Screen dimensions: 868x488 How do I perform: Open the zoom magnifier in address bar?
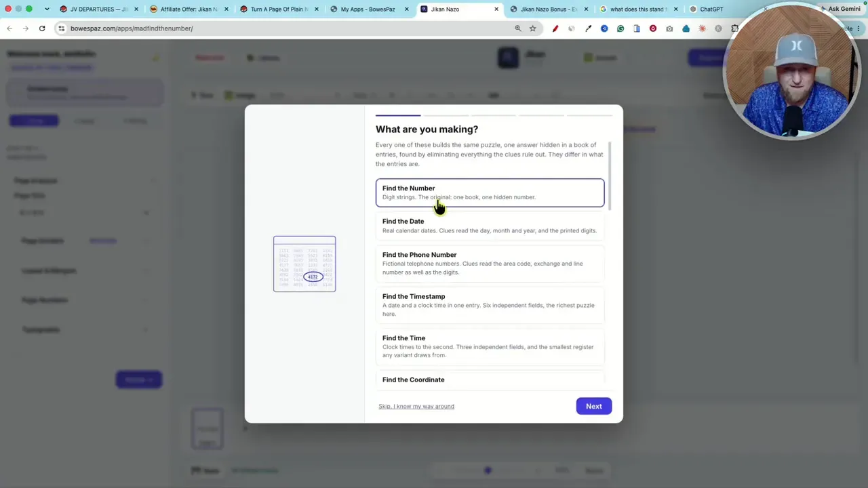(518, 28)
